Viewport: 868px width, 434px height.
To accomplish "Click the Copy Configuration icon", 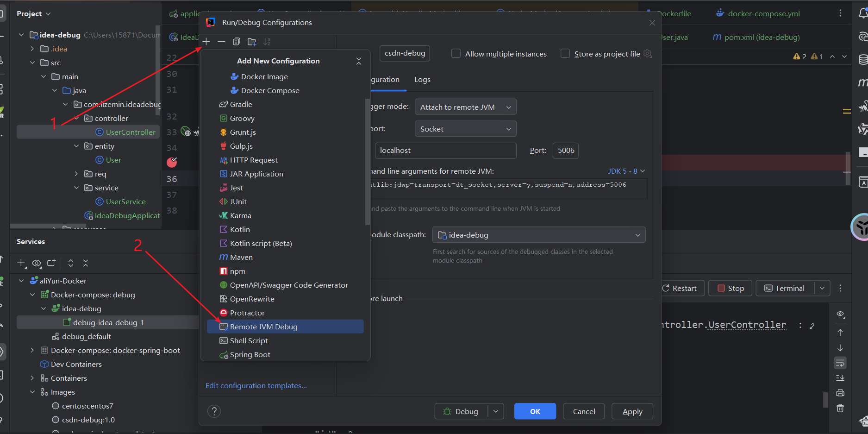I will [x=237, y=42].
